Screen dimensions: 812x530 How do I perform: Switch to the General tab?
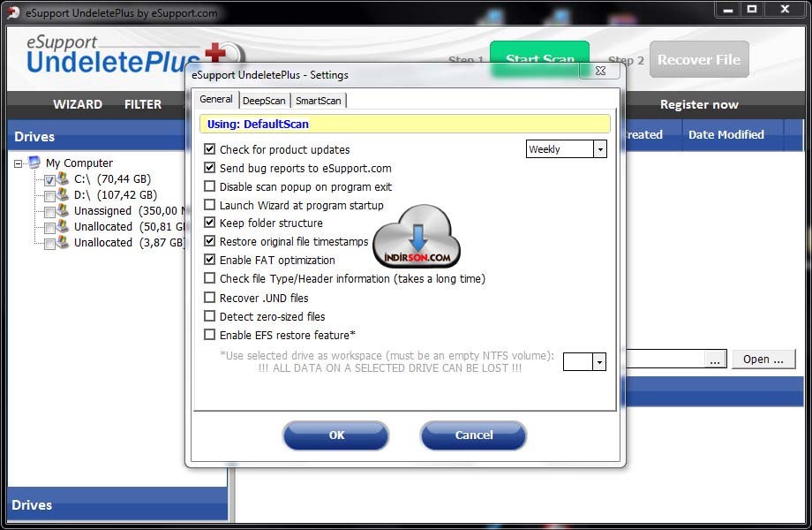216,99
